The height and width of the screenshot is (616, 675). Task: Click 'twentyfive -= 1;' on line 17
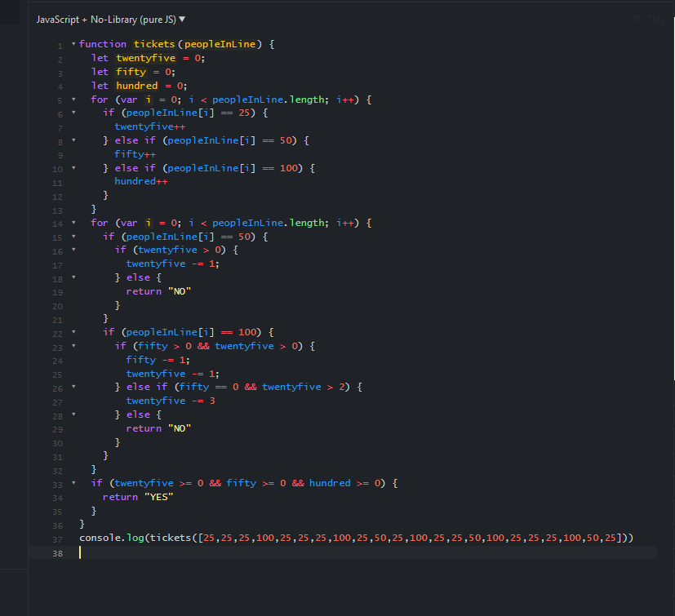coord(172,264)
